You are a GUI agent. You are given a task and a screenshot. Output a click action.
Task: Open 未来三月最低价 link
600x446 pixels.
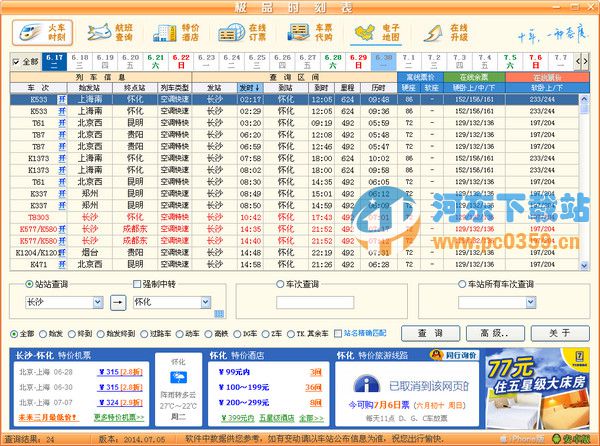coord(48,417)
